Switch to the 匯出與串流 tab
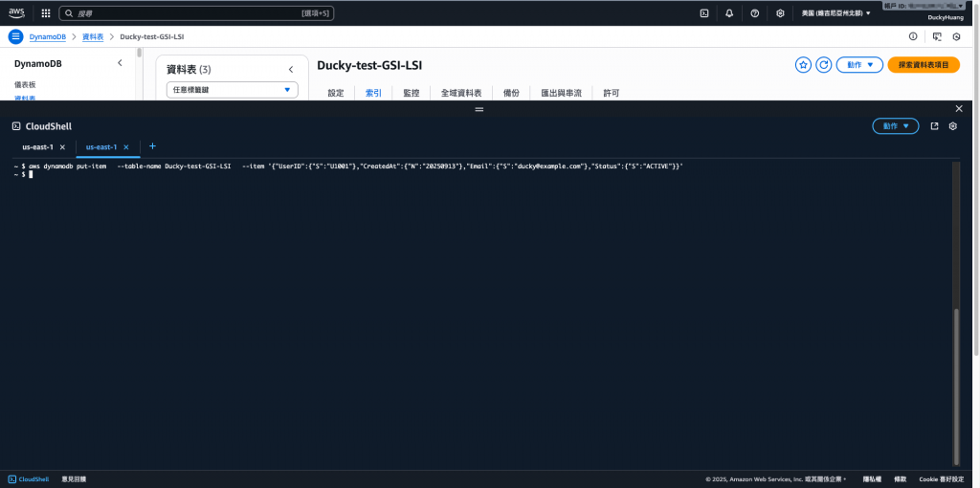 click(561, 93)
